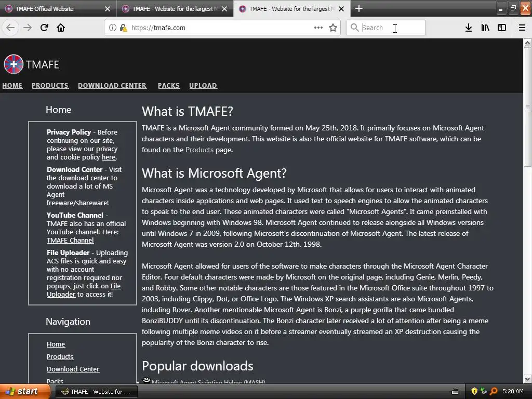Viewport: 532px width, 399px height.
Task: Open the Firefox hamburger menu
Action: pos(522,28)
